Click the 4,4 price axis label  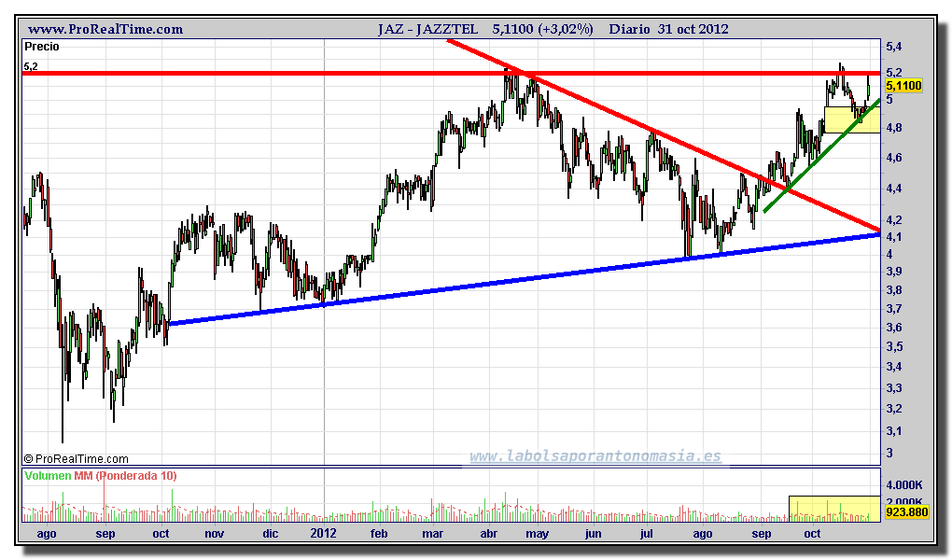click(893, 189)
